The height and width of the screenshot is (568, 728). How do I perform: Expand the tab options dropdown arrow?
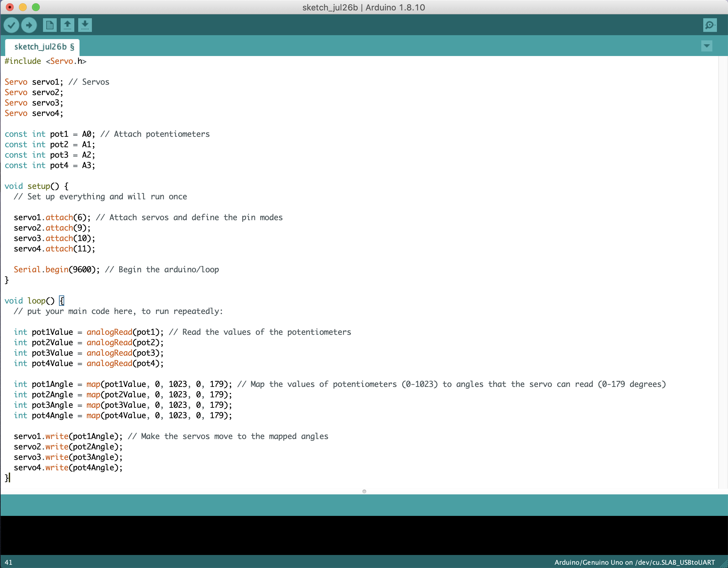pos(706,46)
